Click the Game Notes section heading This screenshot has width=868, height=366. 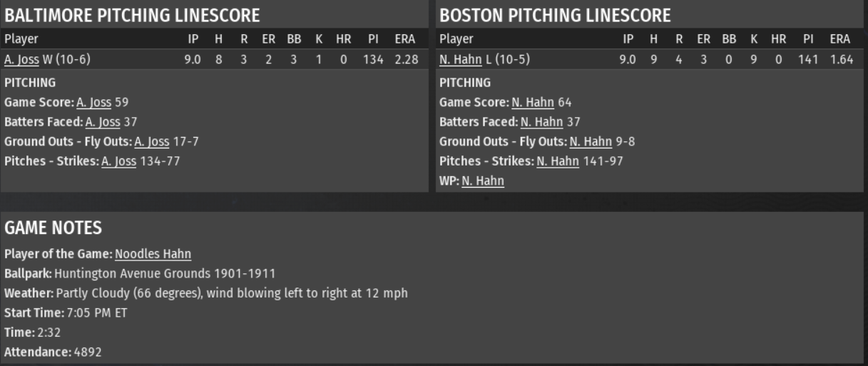tap(53, 228)
